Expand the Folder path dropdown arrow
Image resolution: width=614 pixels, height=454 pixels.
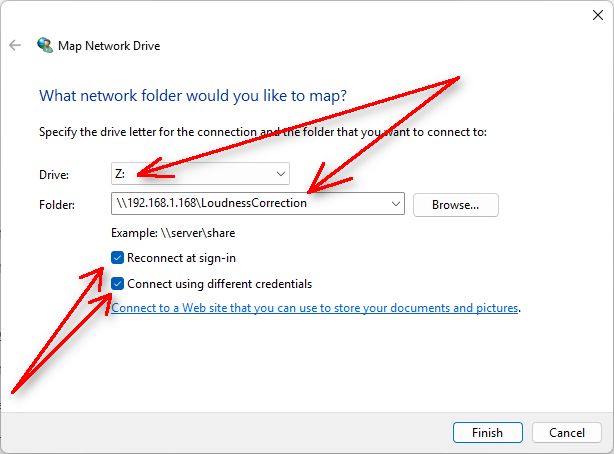(397, 204)
